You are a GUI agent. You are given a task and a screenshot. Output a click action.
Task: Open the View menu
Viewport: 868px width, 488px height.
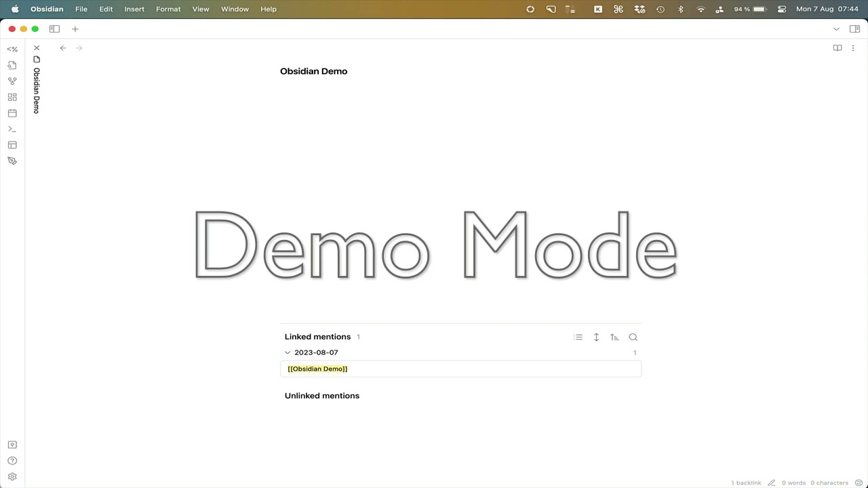click(x=201, y=9)
